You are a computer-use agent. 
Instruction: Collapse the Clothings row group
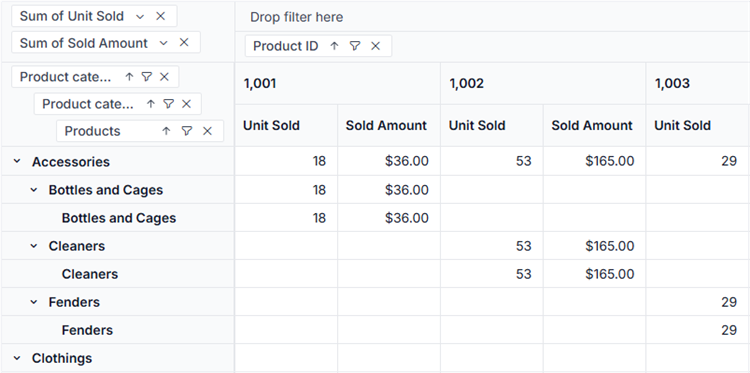[17, 358]
